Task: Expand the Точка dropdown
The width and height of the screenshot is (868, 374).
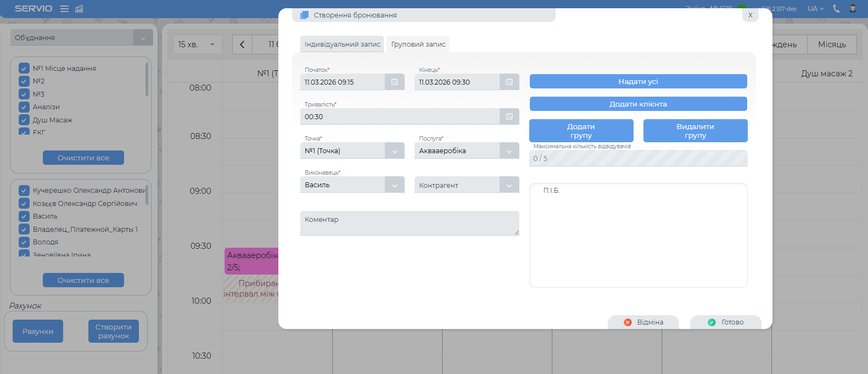Action: click(395, 151)
